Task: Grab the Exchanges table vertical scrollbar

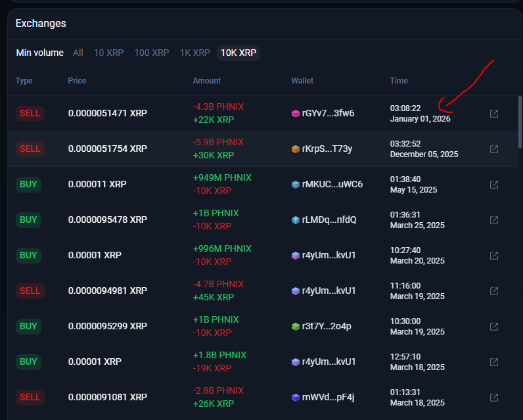Action: [x=520, y=122]
